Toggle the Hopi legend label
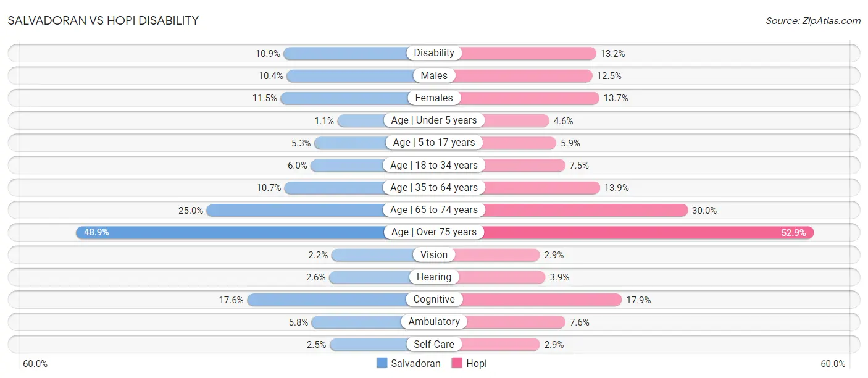The image size is (868, 378). click(x=477, y=363)
